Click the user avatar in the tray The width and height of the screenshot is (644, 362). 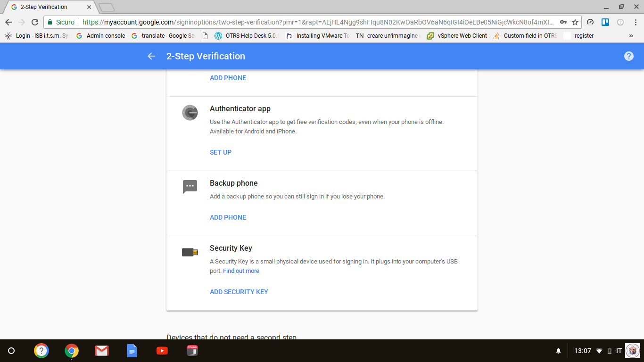point(632,351)
